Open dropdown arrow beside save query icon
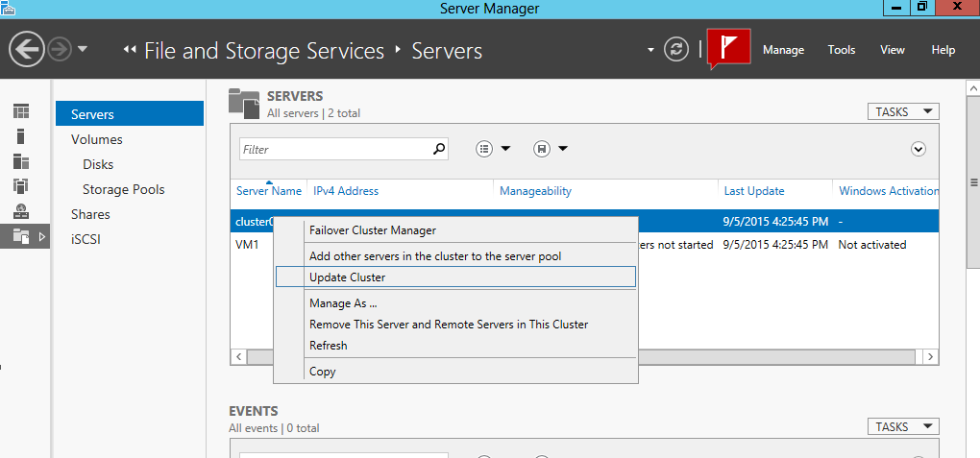The image size is (980, 458). click(563, 149)
